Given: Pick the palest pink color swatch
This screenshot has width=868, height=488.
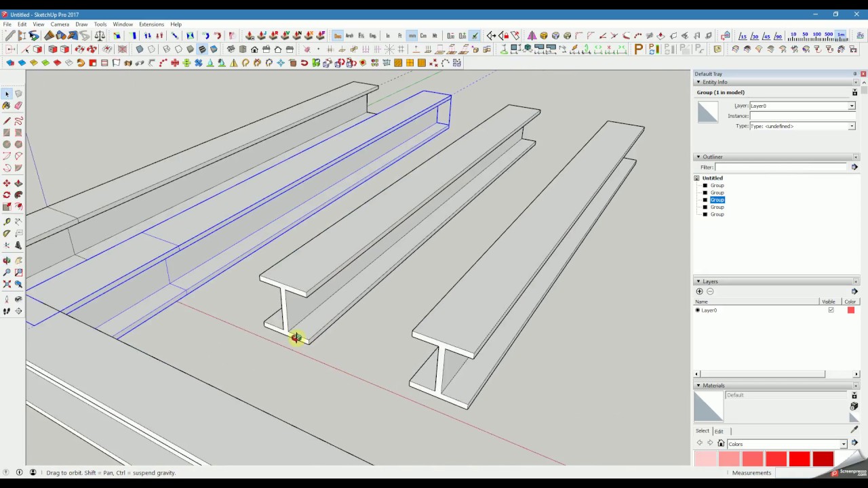Looking at the screenshot, I should pyautogui.click(x=705, y=459).
